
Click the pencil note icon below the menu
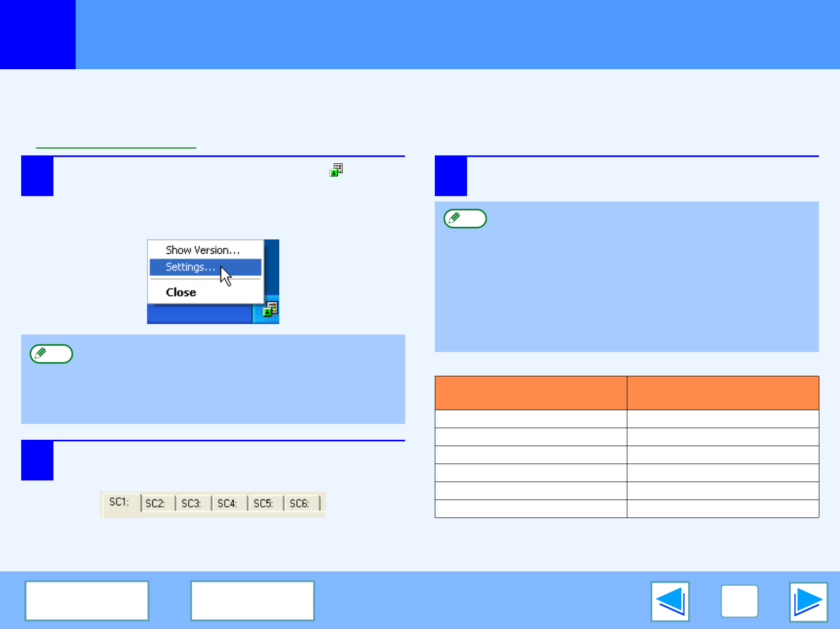(x=51, y=354)
